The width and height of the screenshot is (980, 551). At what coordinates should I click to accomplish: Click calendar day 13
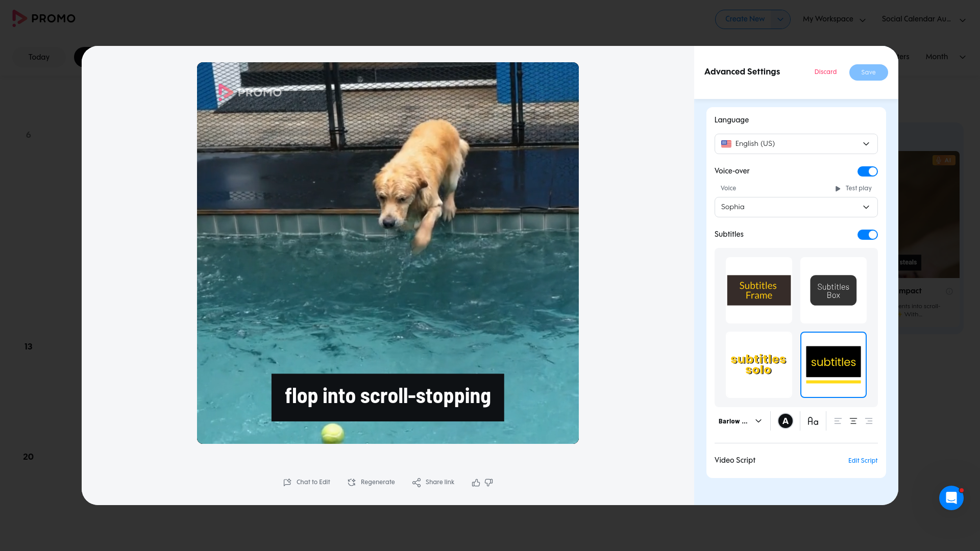tap(29, 347)
